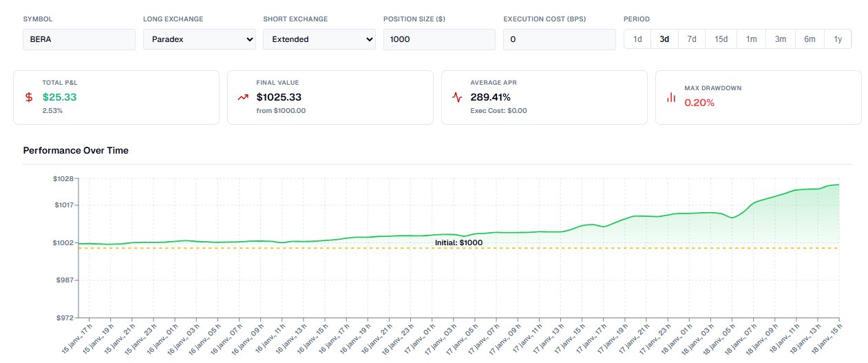The width and height of the screenshot is (868, 363).
Task: Choose the 3m period button
Action: [x=780, y=39]
